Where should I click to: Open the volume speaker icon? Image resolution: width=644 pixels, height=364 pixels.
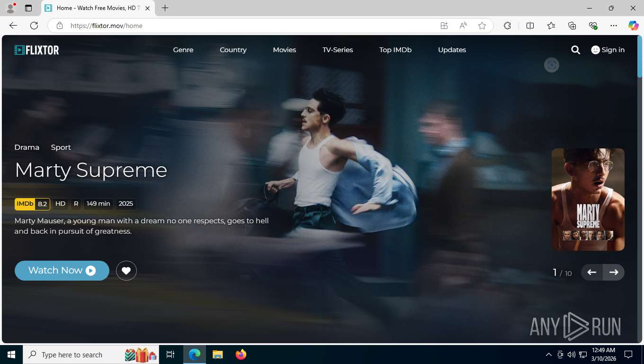point(571,355)
